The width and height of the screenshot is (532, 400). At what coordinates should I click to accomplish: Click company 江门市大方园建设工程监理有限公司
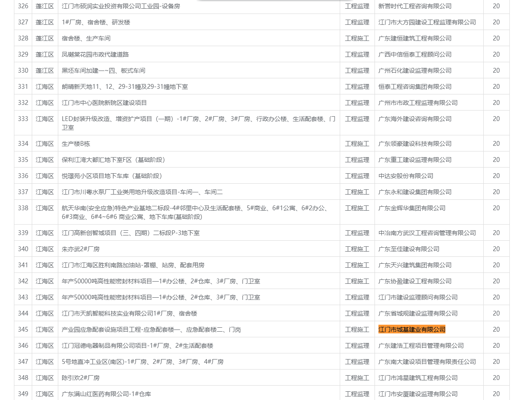point(427,22)
